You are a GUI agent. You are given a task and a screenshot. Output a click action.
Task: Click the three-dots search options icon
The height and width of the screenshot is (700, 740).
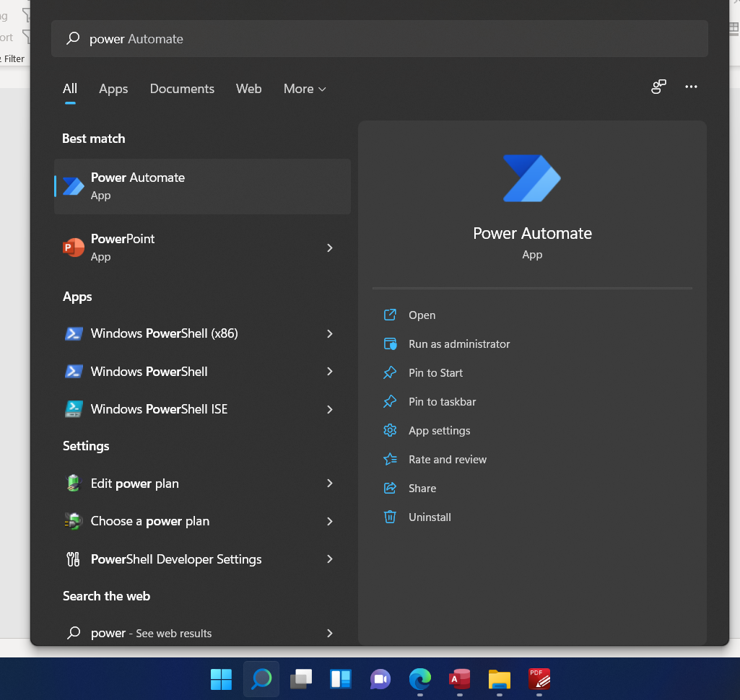click(x=691, y=87)
